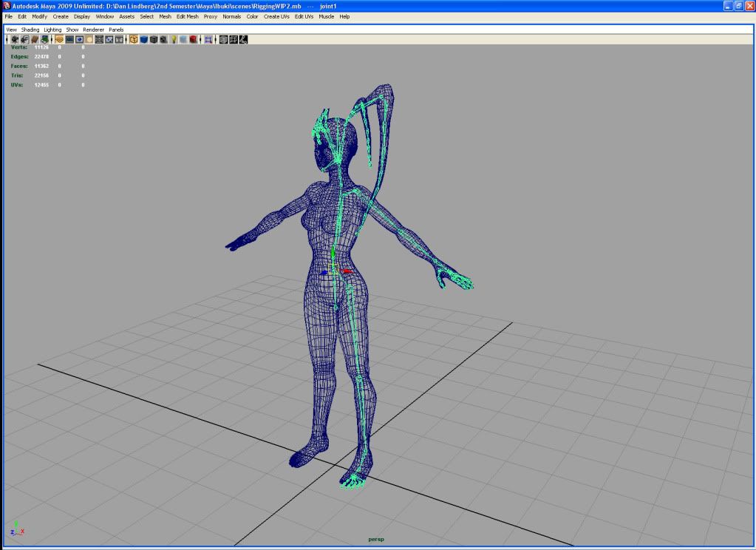Open camera attributes from the panel toolbar
This screenshot has width=756, height=550.
click(x=24, y=40)
